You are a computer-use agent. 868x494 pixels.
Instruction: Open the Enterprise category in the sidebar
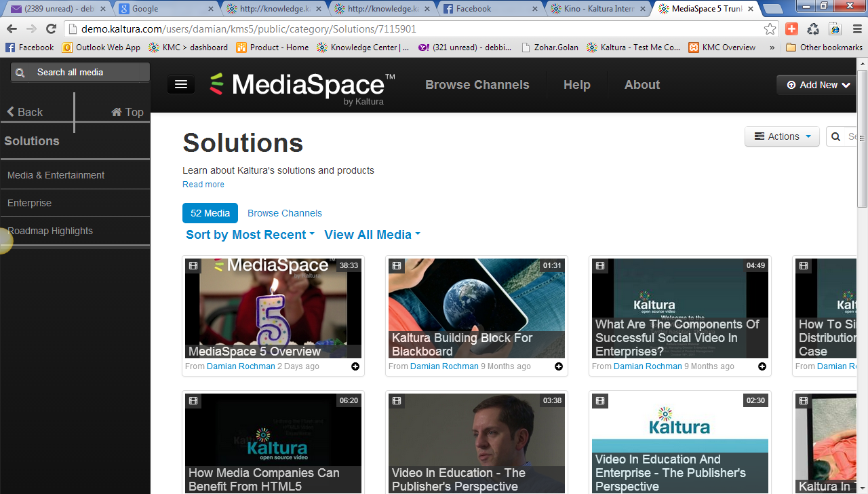[75, 203]
